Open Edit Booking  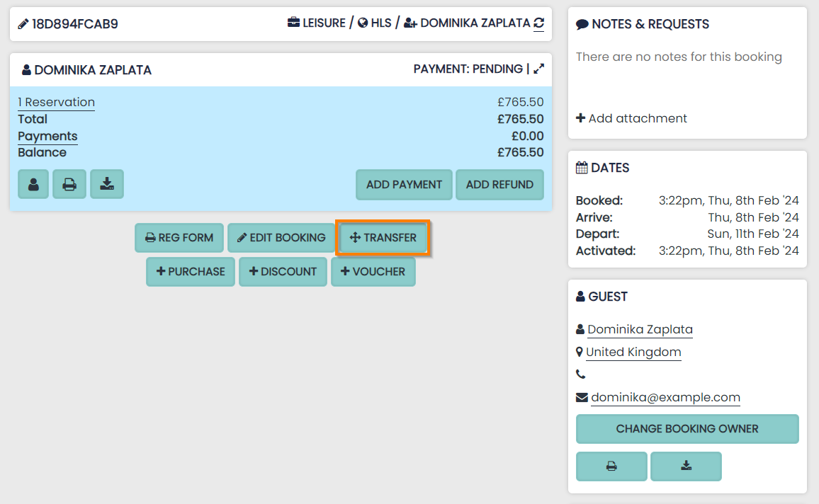[281, 238]
